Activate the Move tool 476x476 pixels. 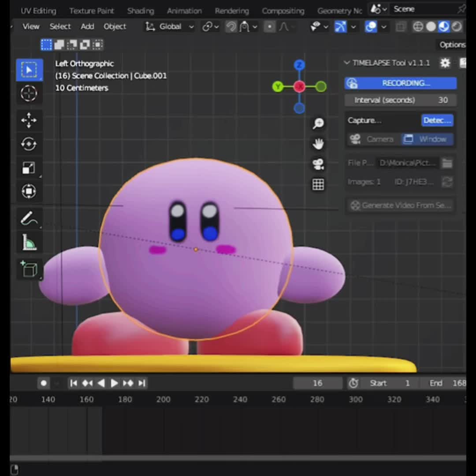coord(29,120)
